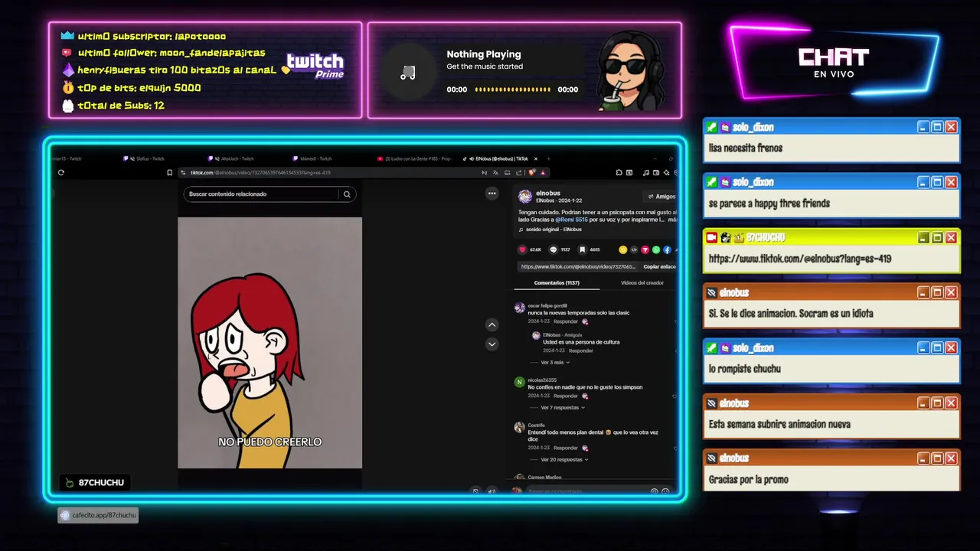Share the video with the embed code icon

[634, 249]
